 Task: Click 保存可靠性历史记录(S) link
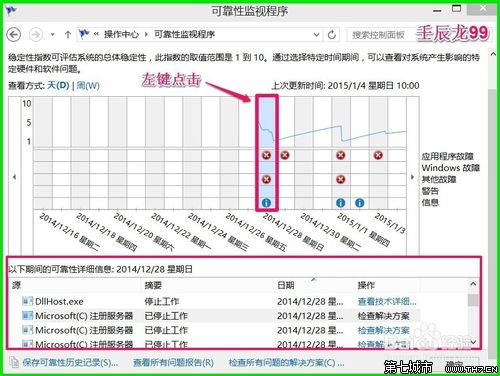[70, 363]
